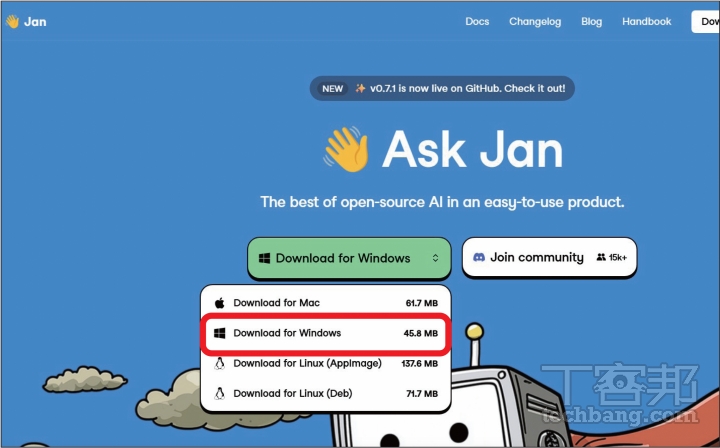Click the penguin icon beside Linux (Deb)
The image size is (720, 448).
pos(219,394)
